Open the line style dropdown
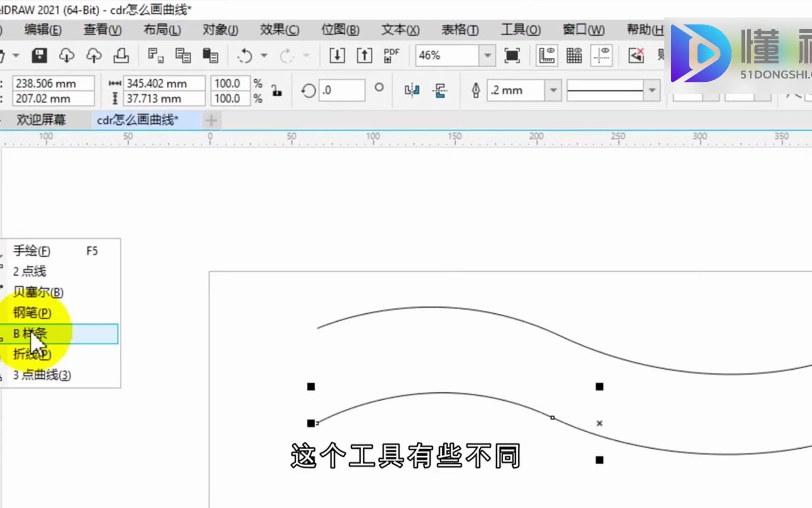The width and height of the screenshot is (812, 508). pos(652,90)
